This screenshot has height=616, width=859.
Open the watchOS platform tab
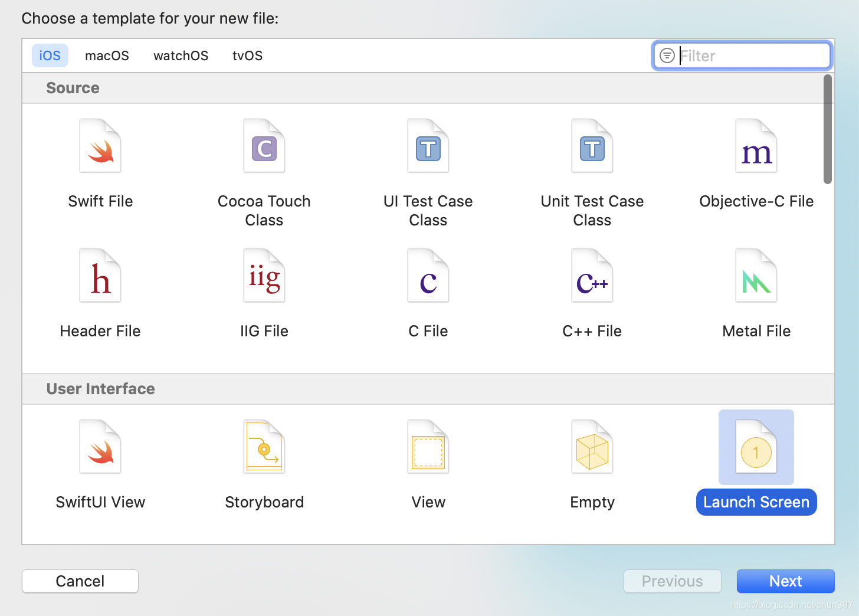click(181, 55)
